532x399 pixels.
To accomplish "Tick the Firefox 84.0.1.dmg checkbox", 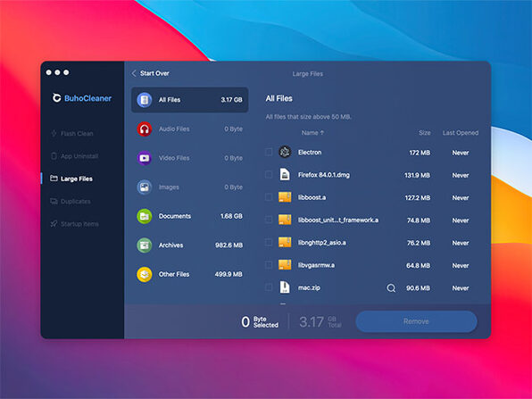I will point(269,175).
